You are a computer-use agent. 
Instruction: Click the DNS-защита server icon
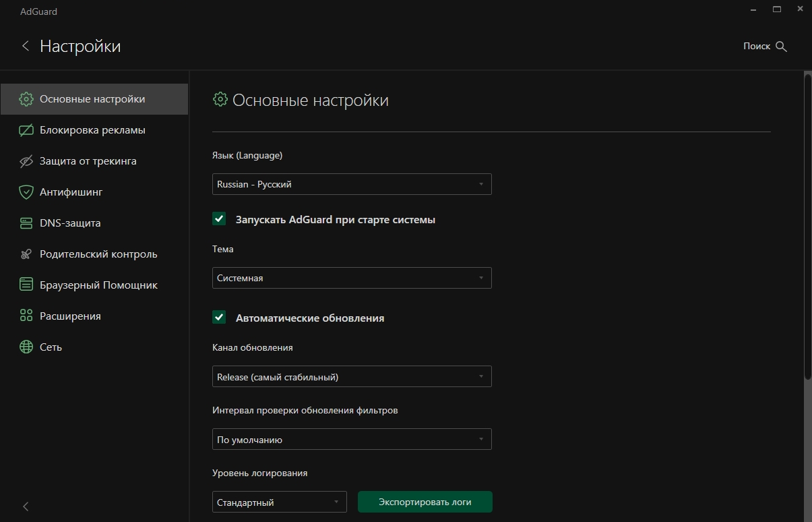tap(26, 223)
